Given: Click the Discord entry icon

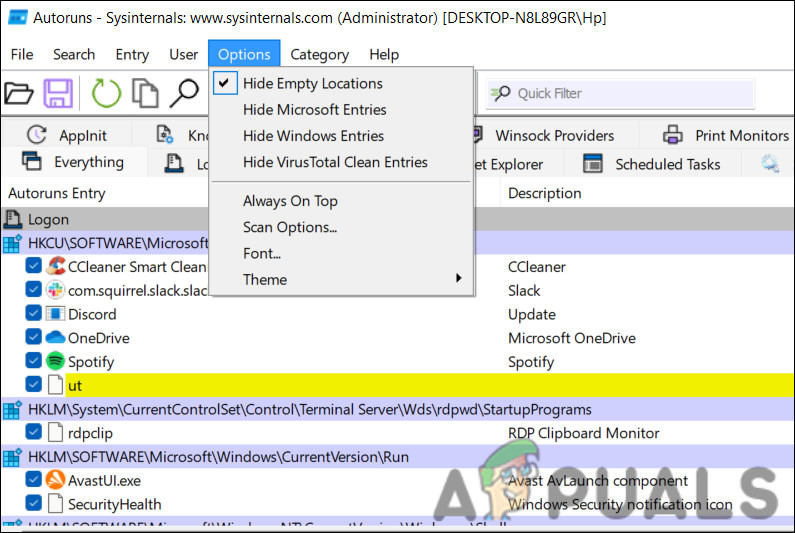Looking at the screenshot, I should click(x=55, y=313).
